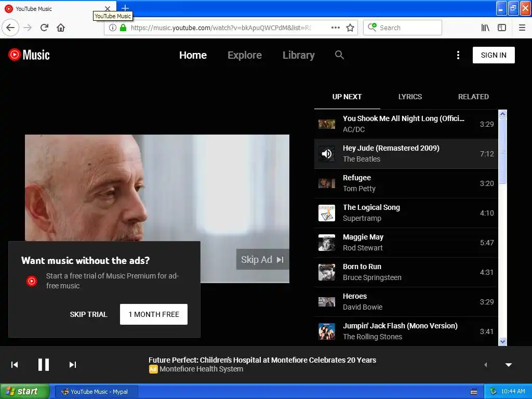The image size is (532, 399).
Task: Open the Explore tab
Action: click(245, 55)
